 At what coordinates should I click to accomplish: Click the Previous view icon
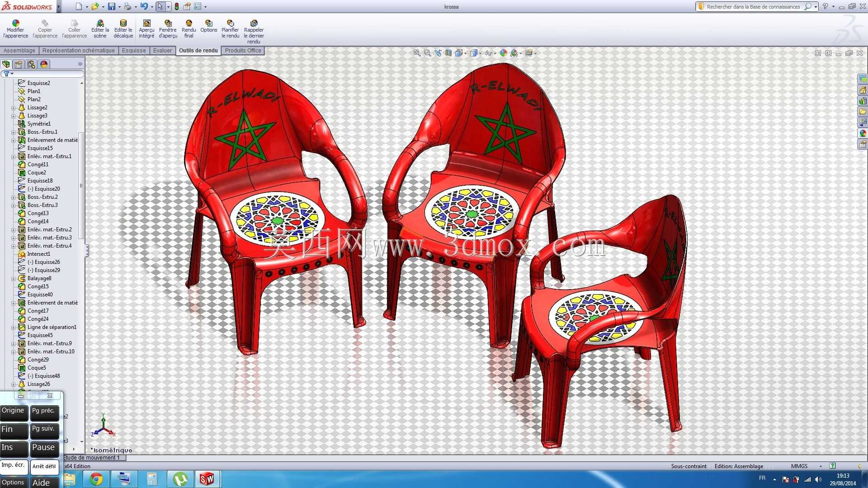click(x=438, y=53)
